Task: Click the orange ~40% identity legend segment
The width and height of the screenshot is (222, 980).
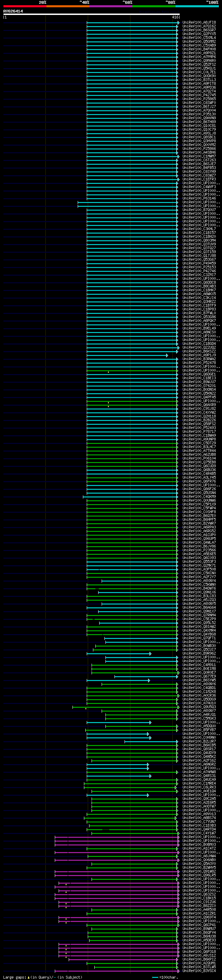Action: (68, 6)
